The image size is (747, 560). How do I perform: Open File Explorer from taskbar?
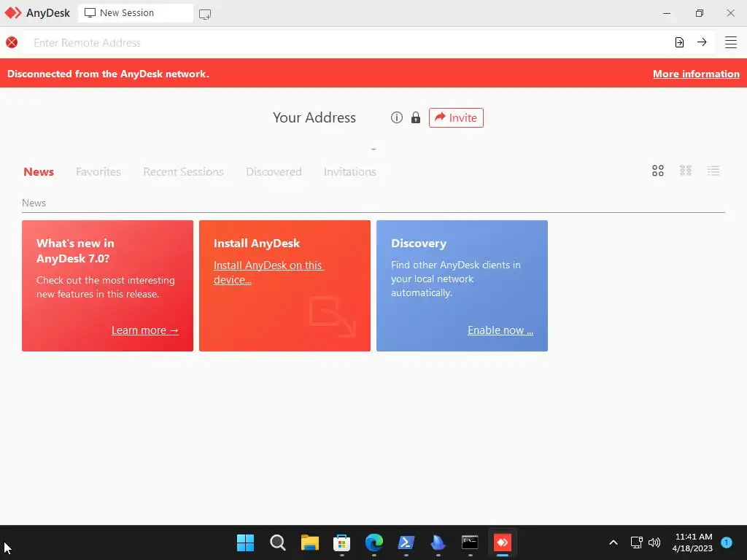coord(309,542)
